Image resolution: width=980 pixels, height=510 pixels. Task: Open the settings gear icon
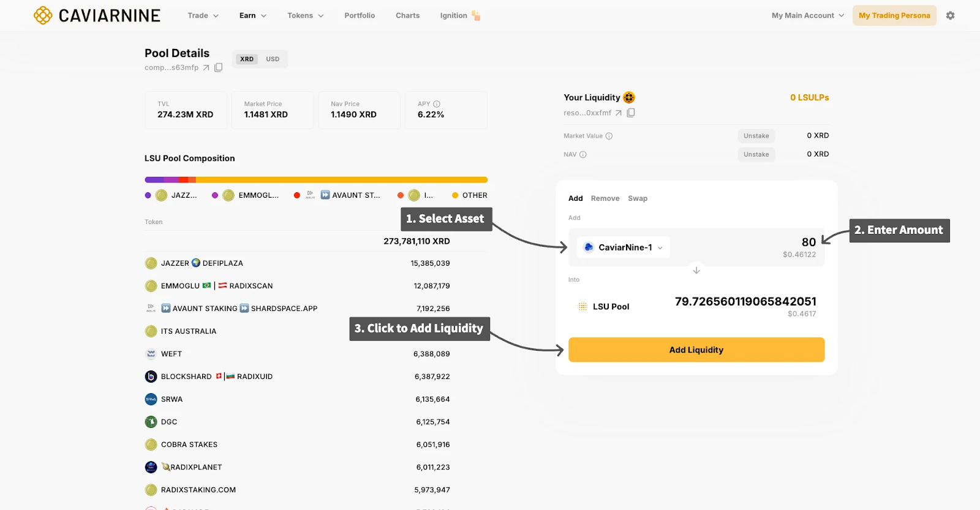point(950,15)
